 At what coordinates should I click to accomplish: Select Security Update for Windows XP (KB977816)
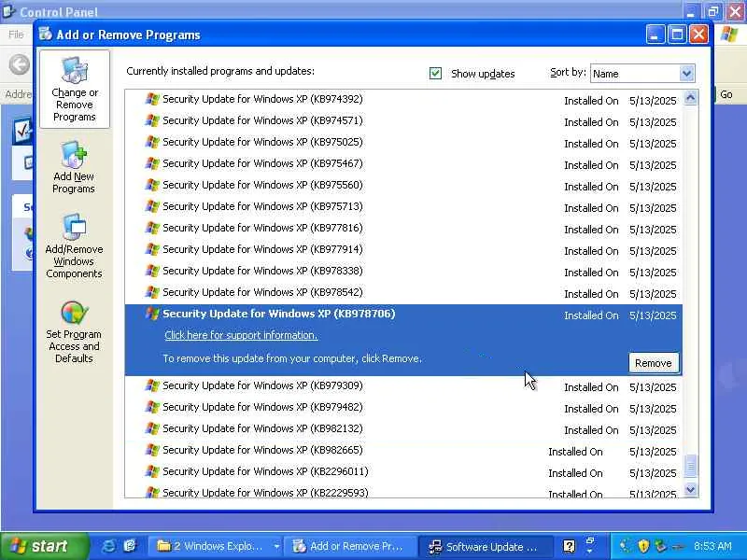(403, 228)
